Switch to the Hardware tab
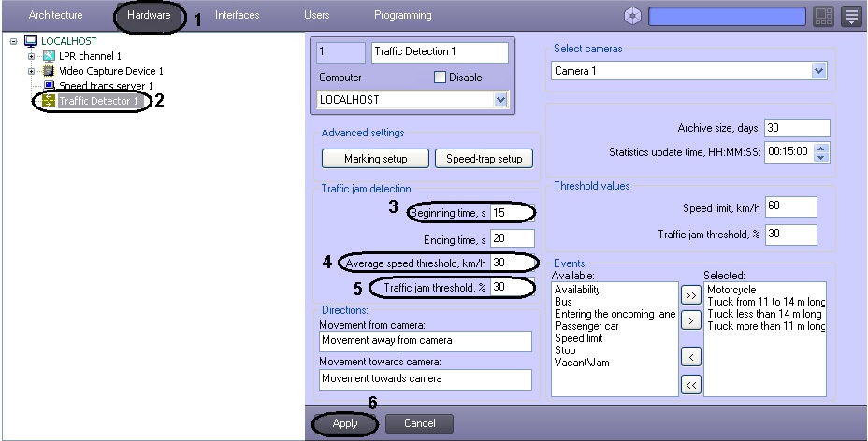Image resolution: width=868 pixels, height=441 pixels. point(149,15)
